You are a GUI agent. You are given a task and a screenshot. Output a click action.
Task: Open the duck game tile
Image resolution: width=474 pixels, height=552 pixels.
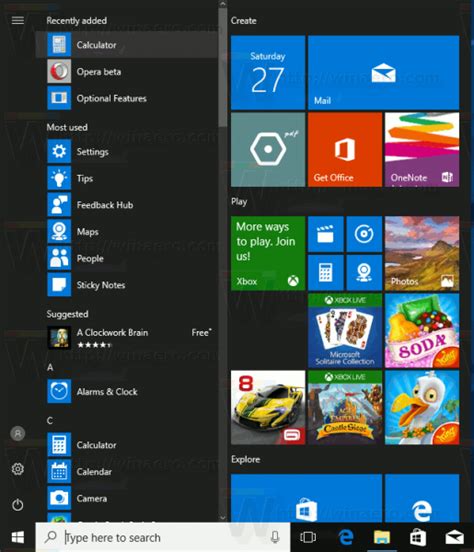click(x=422, y=407)
